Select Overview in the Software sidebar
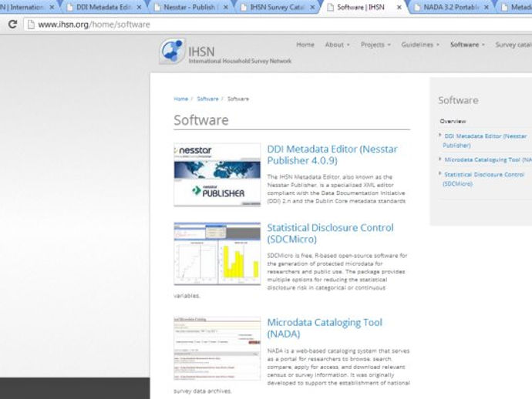 click(453, 121)
